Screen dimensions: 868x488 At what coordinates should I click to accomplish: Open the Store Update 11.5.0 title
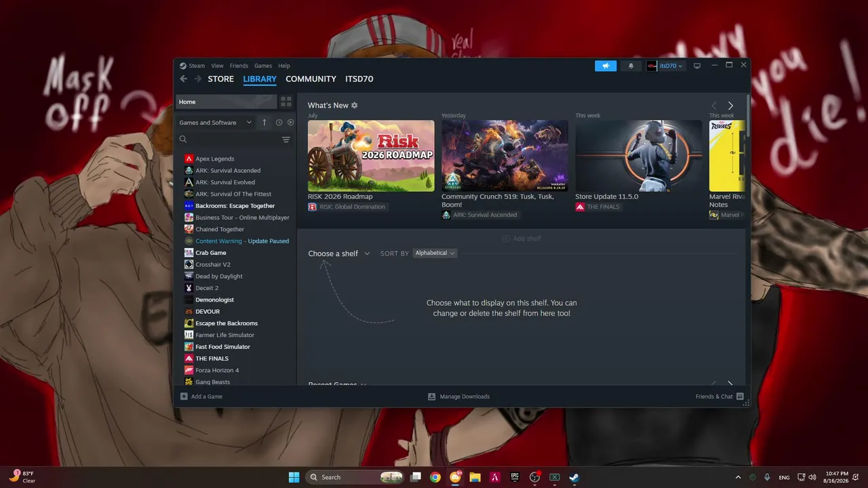coord(606,197)
